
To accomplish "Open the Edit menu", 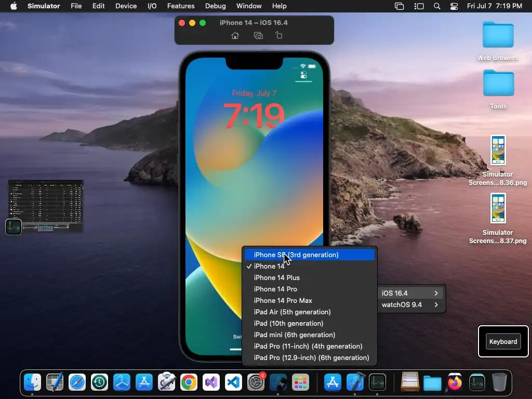I will click(98, 6).
